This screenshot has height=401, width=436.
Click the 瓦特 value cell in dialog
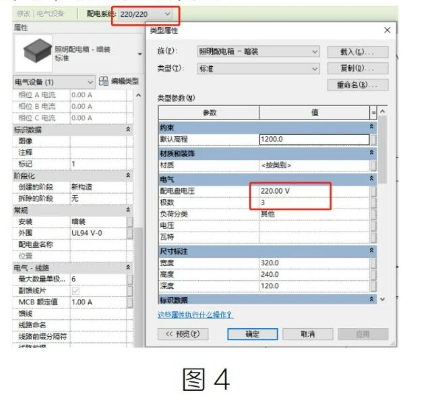click(x=314, y=237)
